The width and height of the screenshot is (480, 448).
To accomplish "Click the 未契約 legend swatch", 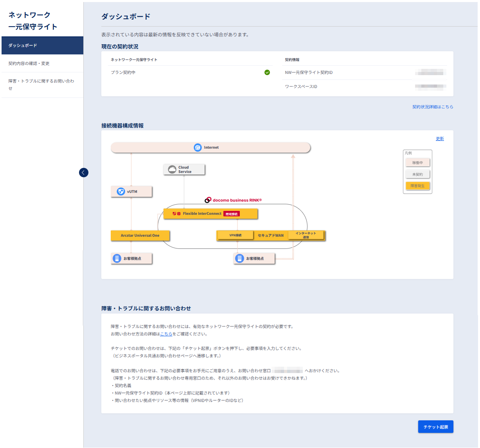I will click(x=417, y=175).
